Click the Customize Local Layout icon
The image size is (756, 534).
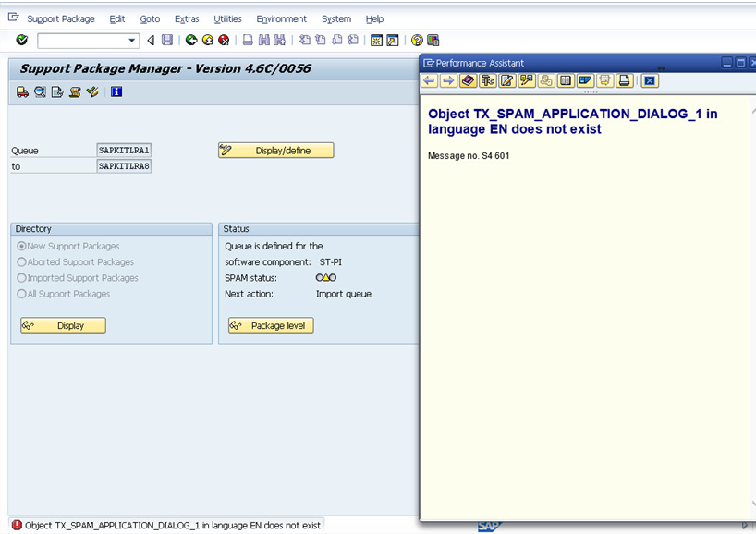point(433,41)
